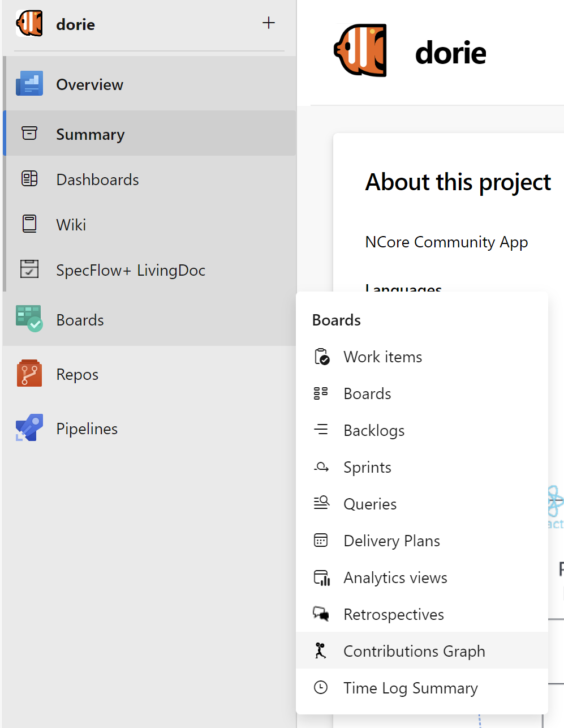Click the Pipelines rocket icon

[x=29, y=428]
